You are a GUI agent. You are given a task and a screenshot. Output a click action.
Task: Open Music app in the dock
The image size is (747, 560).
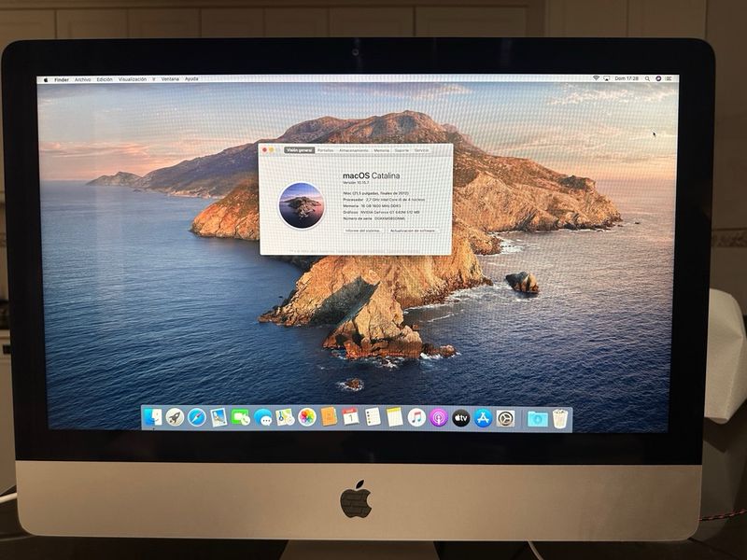click(416, 418)
